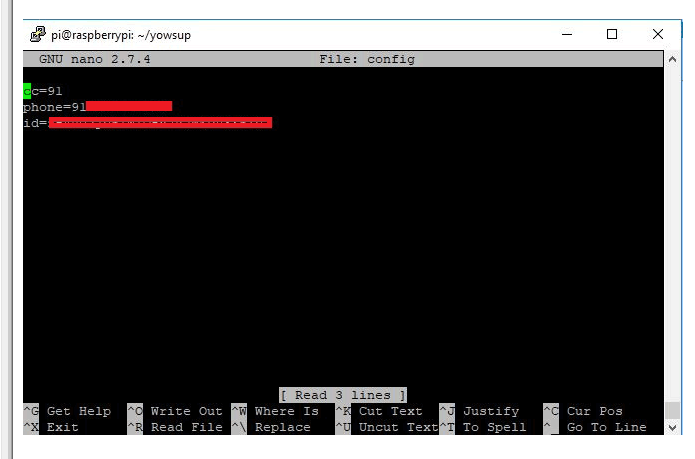Click the scrollbar up arrow
The image size is (695, 459).
point(672,59)
